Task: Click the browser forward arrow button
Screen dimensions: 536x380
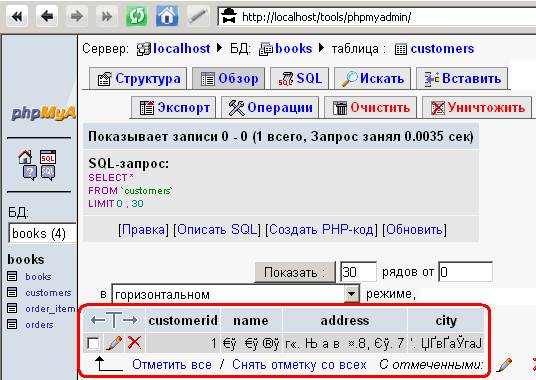Action: tap(77, 16)
